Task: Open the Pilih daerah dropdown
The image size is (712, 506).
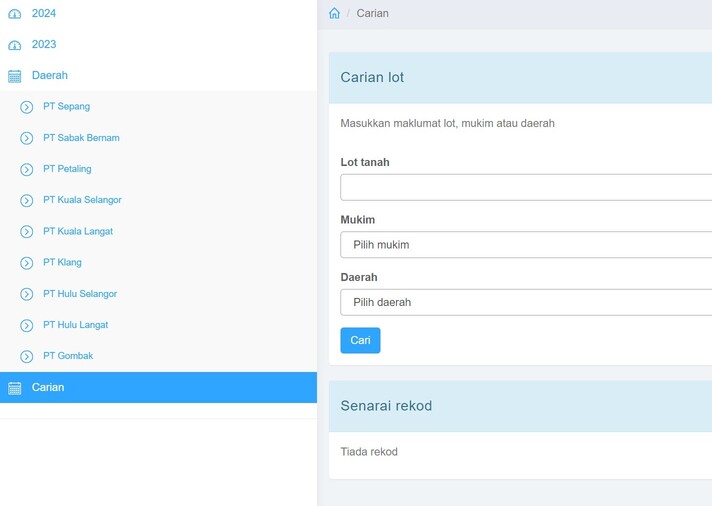Action: [526, 302]
